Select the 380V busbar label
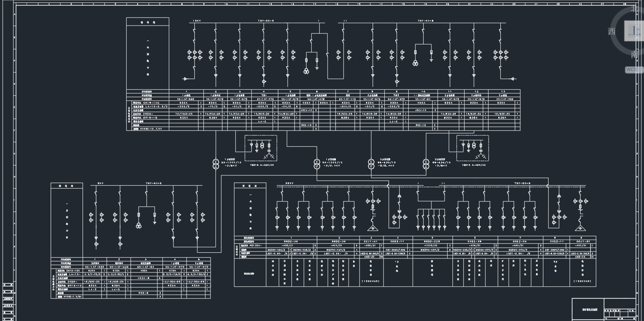 point(289,183)
